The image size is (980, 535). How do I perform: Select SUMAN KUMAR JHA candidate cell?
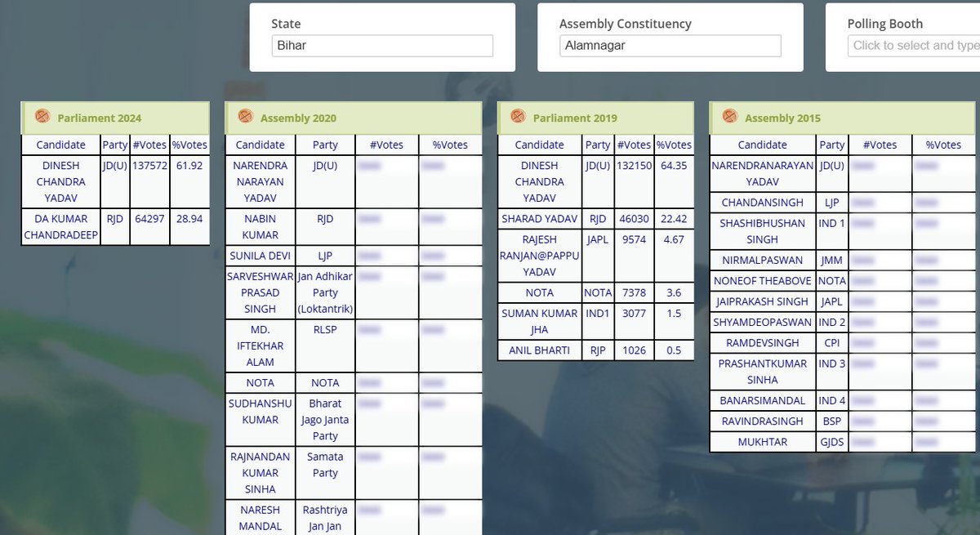point(540,322)
